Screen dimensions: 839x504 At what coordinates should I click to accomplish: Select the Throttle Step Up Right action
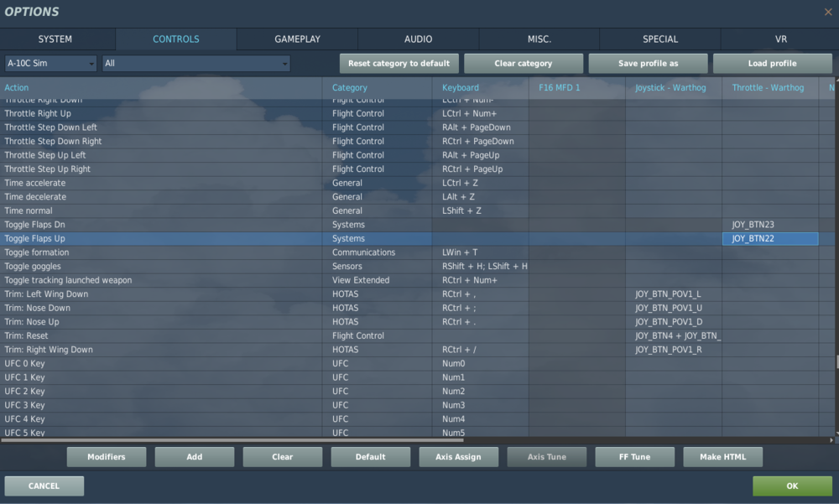pos(160,169)
